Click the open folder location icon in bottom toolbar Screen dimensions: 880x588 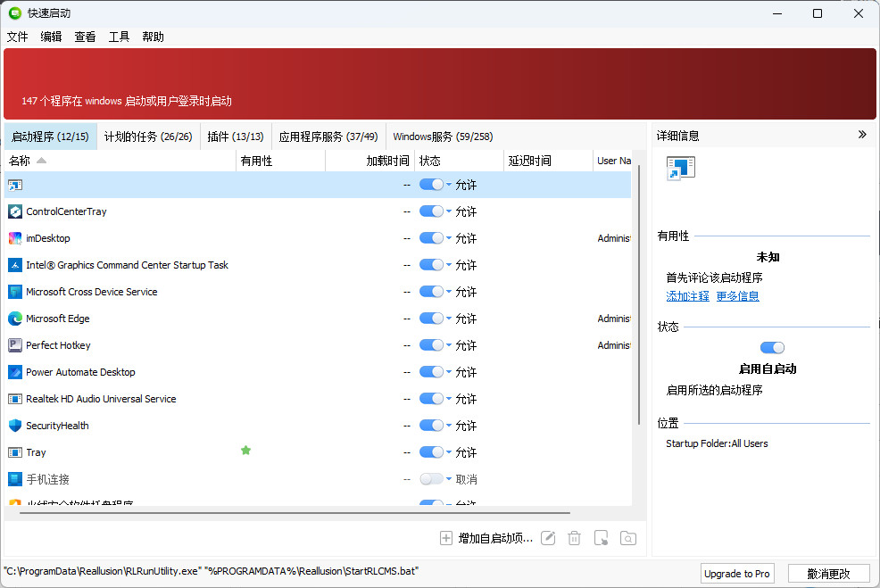click(x=628, y=538)
